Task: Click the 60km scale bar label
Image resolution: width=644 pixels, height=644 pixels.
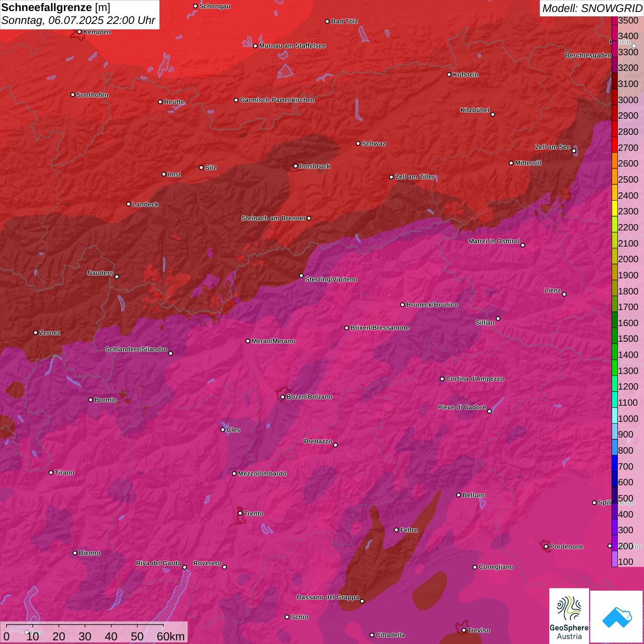Action: (x=171, y=636)
